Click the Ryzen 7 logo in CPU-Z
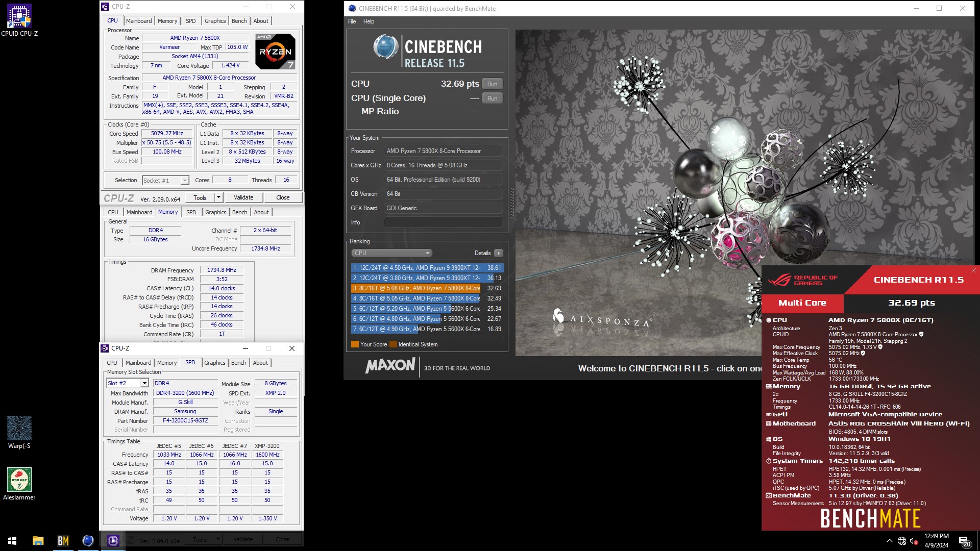 275,52
